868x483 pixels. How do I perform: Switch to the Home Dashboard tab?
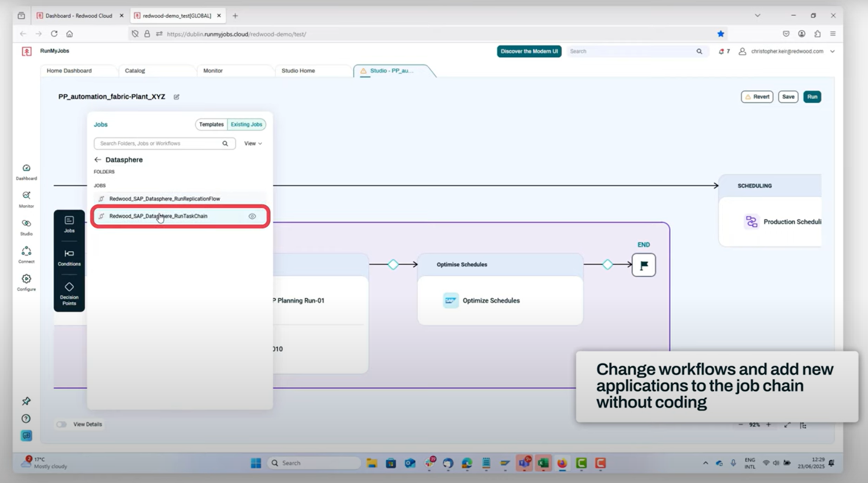pyautogui.click(x=69, y=71)
